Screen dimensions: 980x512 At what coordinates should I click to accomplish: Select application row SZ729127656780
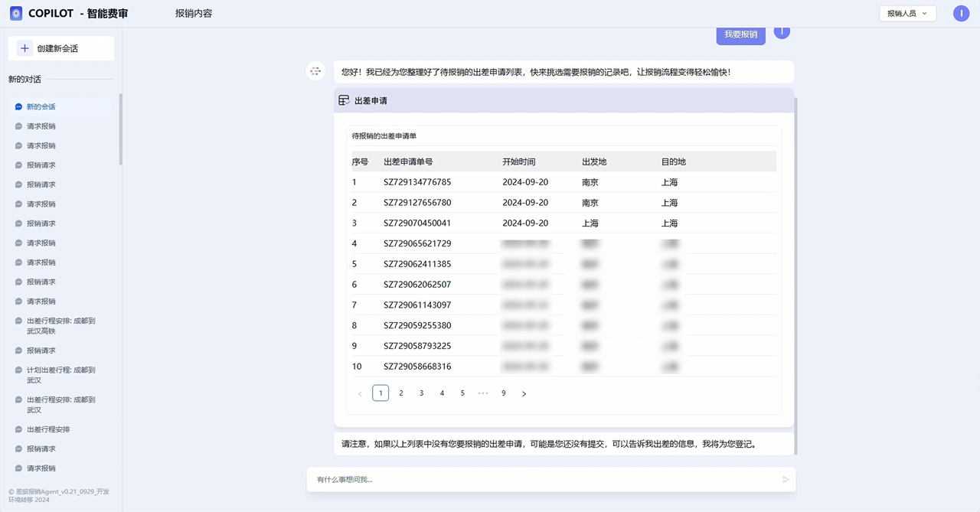(563, 203)
